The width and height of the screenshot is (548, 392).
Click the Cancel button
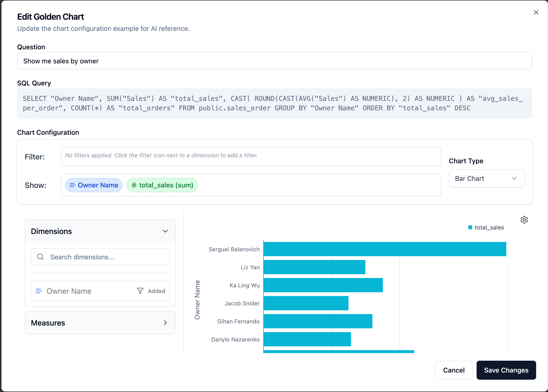click(x=453, y=370)
